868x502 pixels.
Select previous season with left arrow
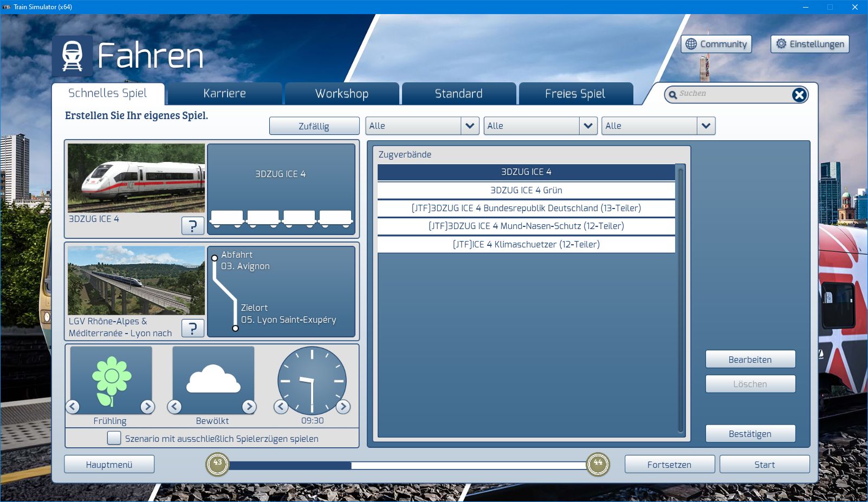click(x=73, y=407)
